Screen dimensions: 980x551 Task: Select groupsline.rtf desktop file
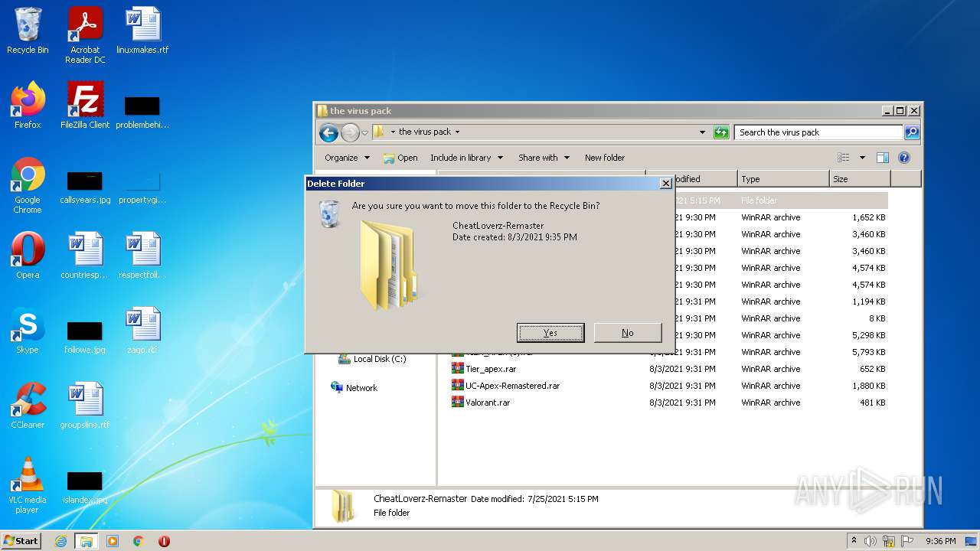(x=85, y=406)
